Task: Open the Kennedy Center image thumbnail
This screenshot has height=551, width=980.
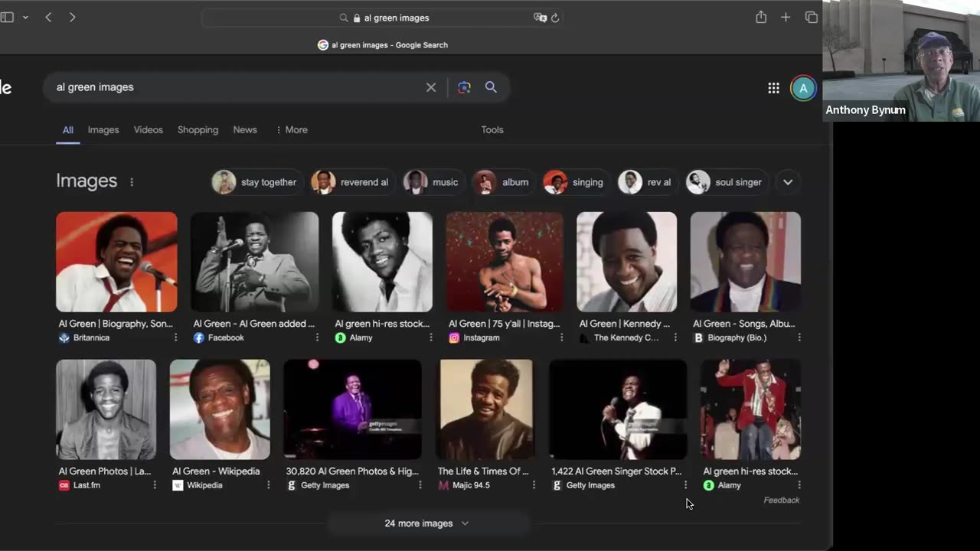Action: click(x=627, y=262)
